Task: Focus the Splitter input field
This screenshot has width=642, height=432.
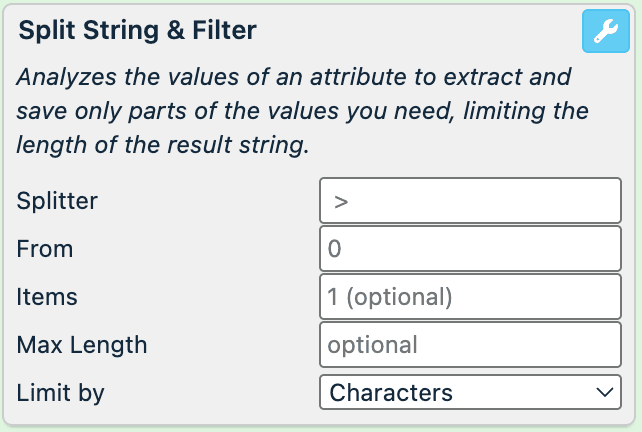Action: tap(470, 200)
